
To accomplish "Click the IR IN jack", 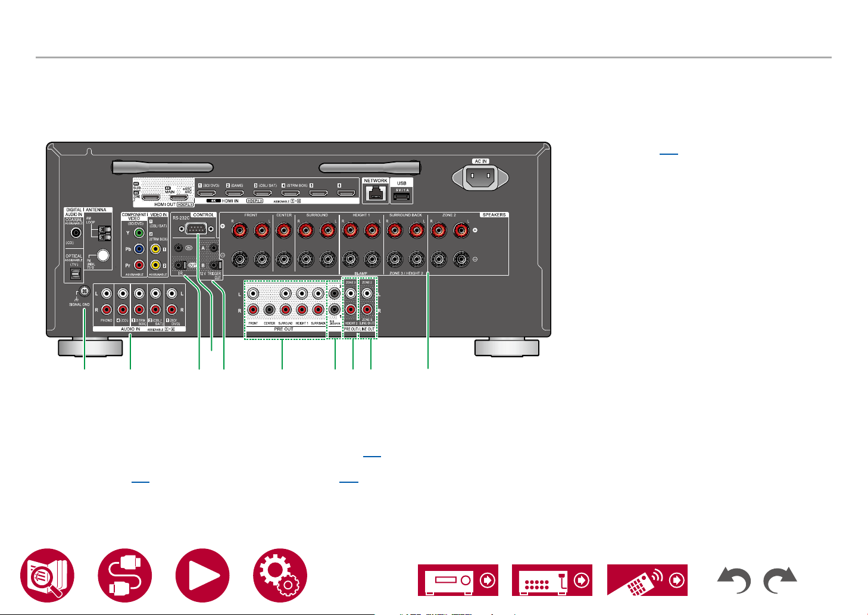I will [179, 246].
